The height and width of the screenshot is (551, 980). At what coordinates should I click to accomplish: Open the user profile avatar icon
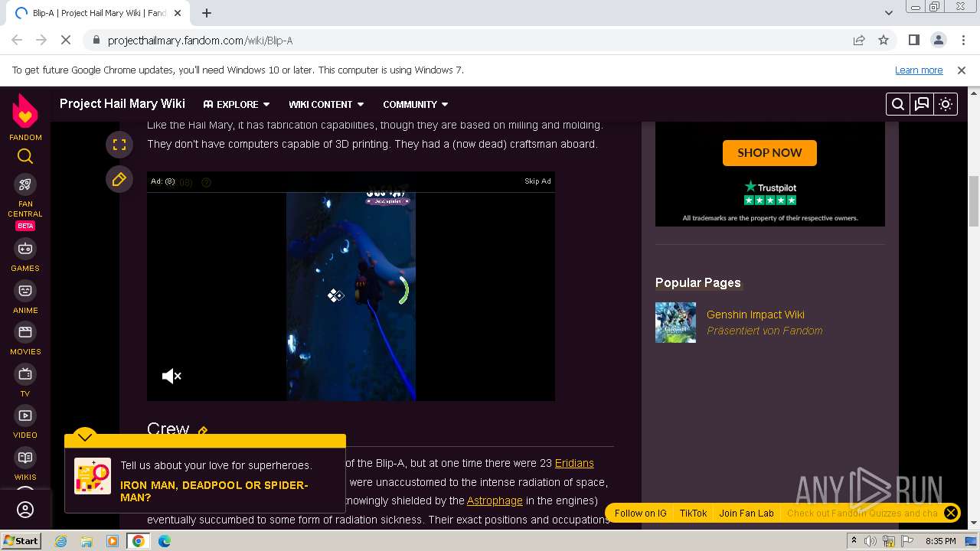coord(25,510)
